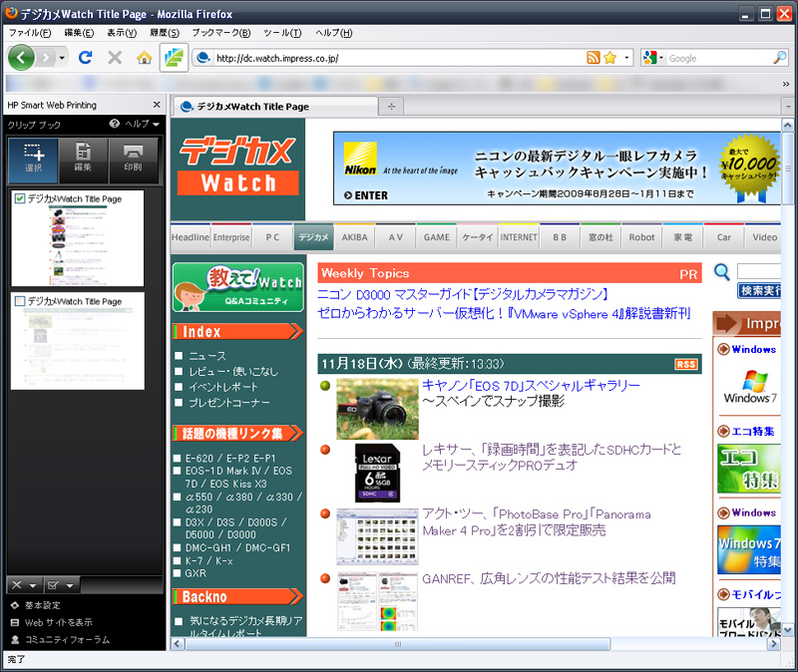Click the コミュニティフォーラム link in the sidebar
This screenshot has height=672, width=798.
point(67,638)
